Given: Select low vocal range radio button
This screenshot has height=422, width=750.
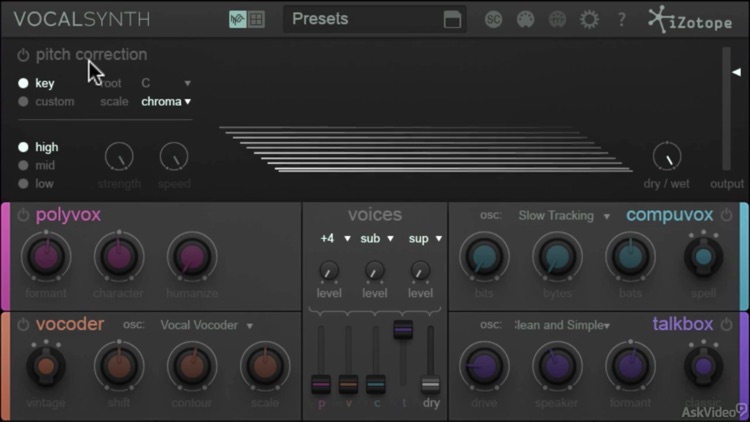Looking at the screenshot, I should point(23,183).
